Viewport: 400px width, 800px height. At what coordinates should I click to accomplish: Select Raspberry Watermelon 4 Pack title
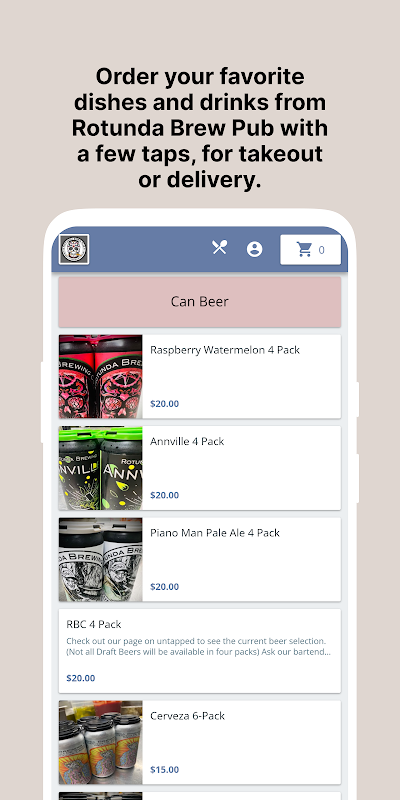point(225,350)
